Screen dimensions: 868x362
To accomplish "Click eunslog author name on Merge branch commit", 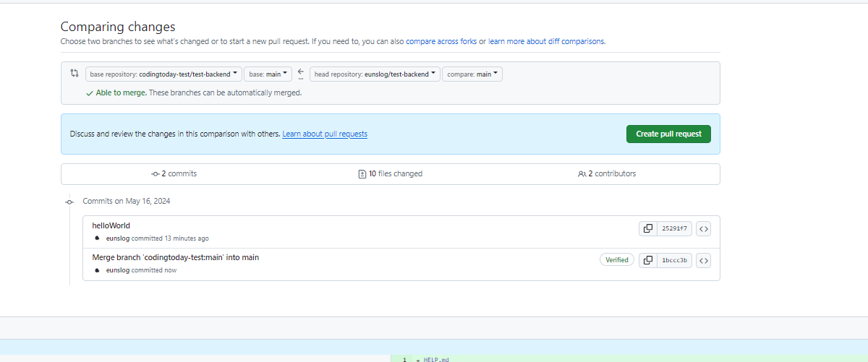I will click(x=118, y=270).
